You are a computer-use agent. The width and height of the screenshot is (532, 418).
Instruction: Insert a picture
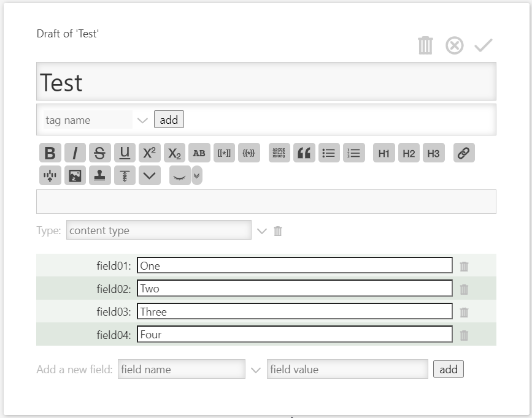coord(75,176)
